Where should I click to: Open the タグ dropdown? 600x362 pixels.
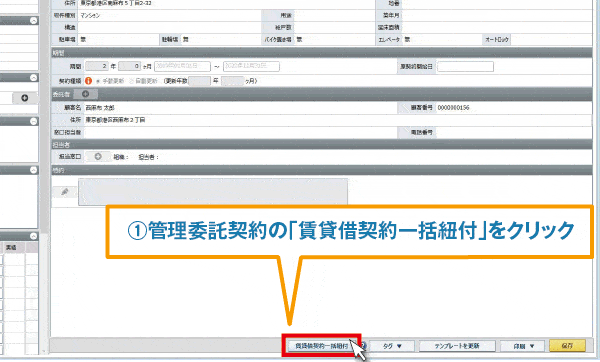point(392,346)
